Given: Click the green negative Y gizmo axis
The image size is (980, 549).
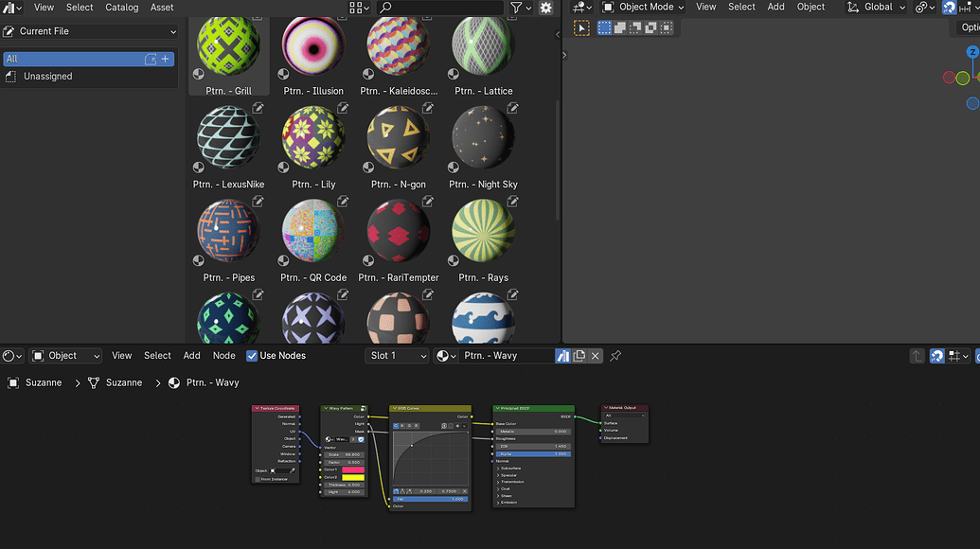Looking at the screenshot, I should [963, 78].
